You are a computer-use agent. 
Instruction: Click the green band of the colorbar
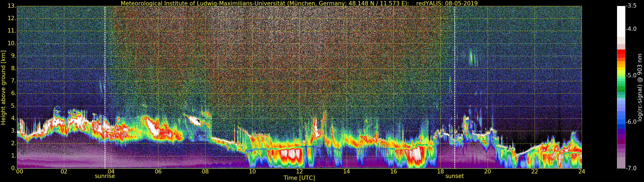click(621, 86)
